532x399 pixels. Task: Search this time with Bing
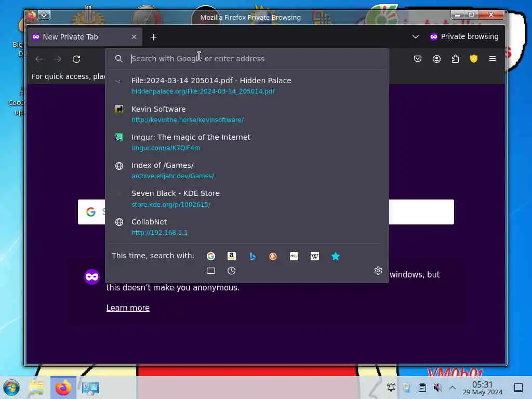click(252, 256)
